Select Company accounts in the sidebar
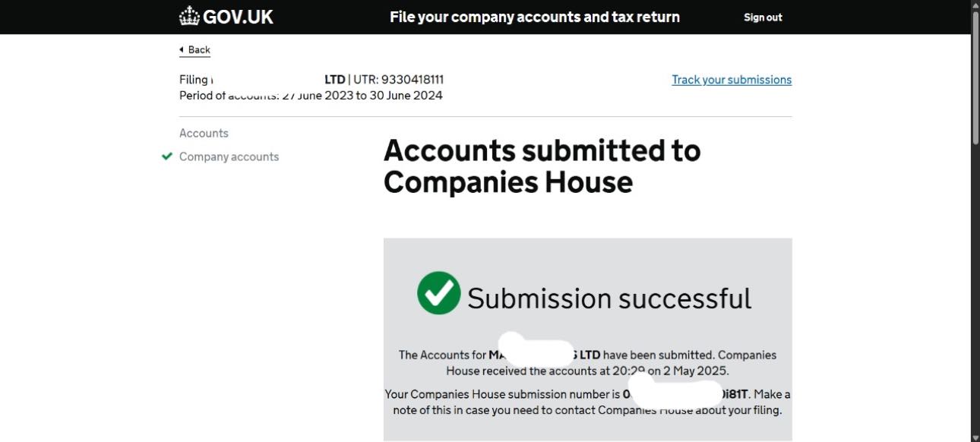The image size is (980, 442). 229,156
